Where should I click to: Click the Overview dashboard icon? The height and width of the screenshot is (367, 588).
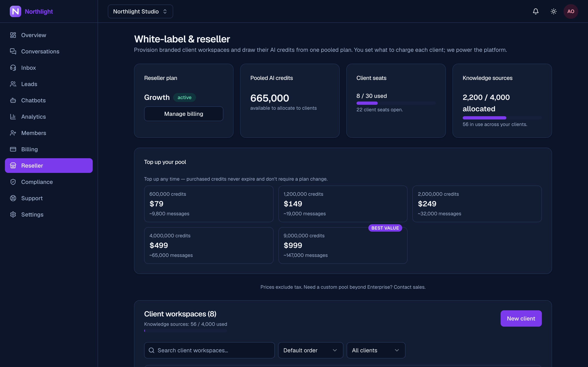coord(13,35)
